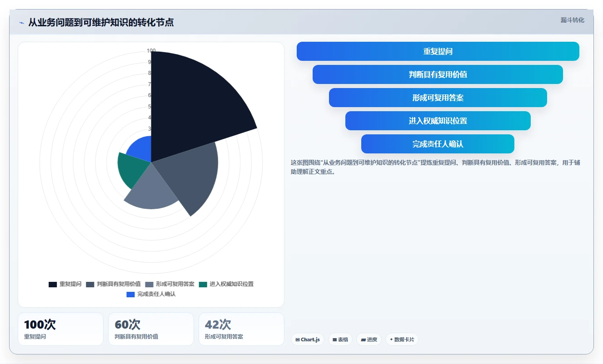Image resolution: width=603 pixels, height=364 pixels.
Task: Click the 100次 重复提问 stat card
Action: [60, 329]
